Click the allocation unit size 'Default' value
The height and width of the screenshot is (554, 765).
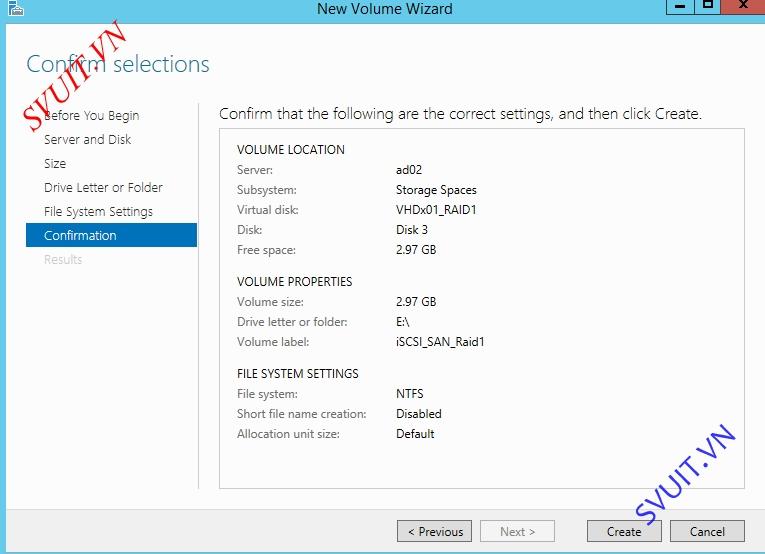pyautogui.click(x=415, y=434)
